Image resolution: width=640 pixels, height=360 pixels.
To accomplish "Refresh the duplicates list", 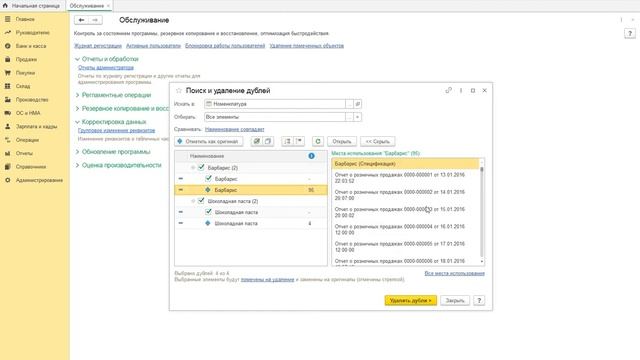I will (x=318, y=141).
